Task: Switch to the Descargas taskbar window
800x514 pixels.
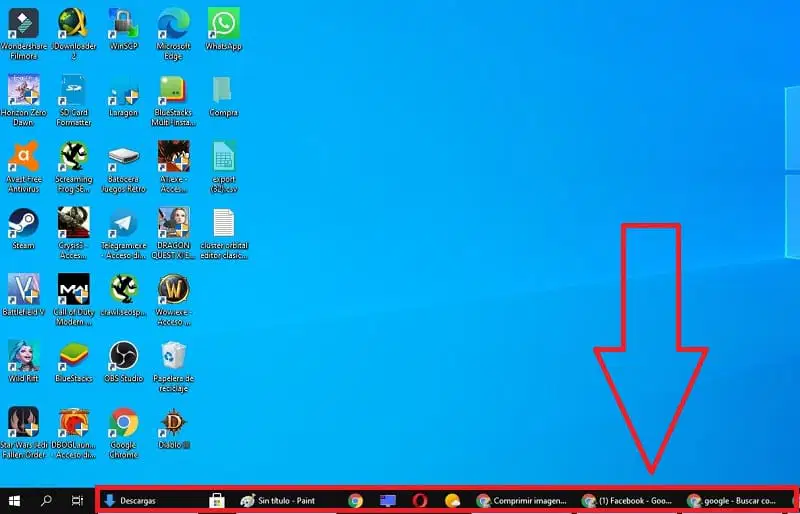Action: coord(150,501)
